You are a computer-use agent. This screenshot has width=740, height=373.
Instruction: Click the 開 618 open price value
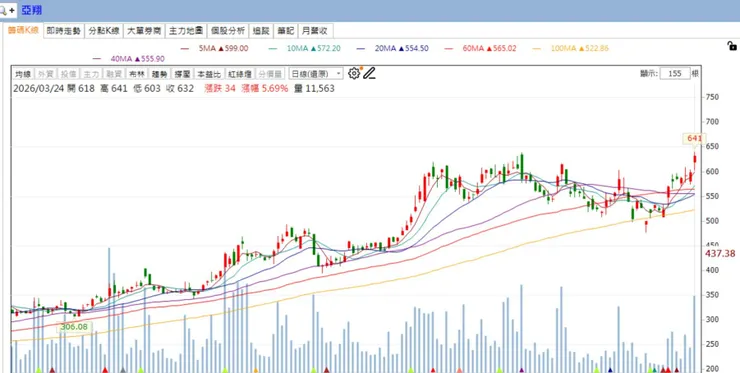[80, 88]
